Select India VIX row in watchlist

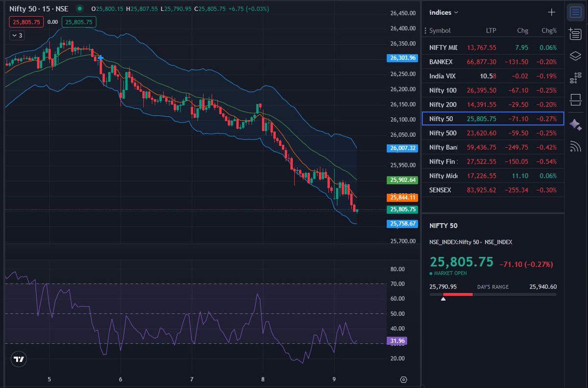493,76
